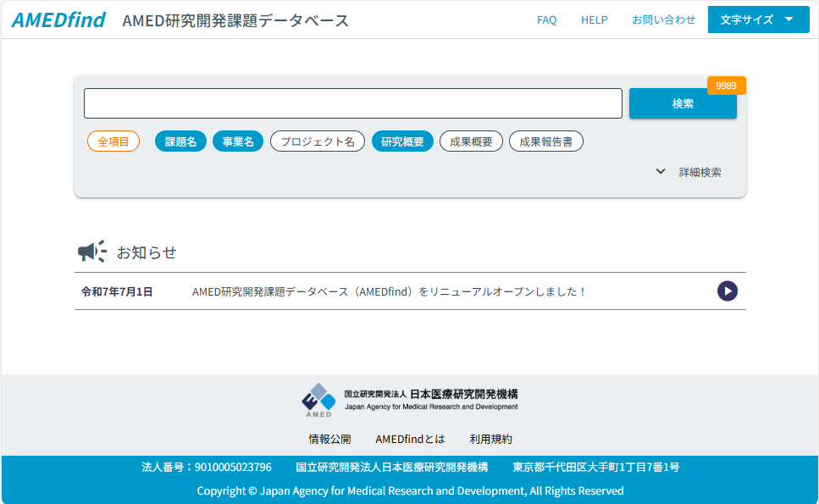Click the 9989 result count badge

click(x=726, y=86)
